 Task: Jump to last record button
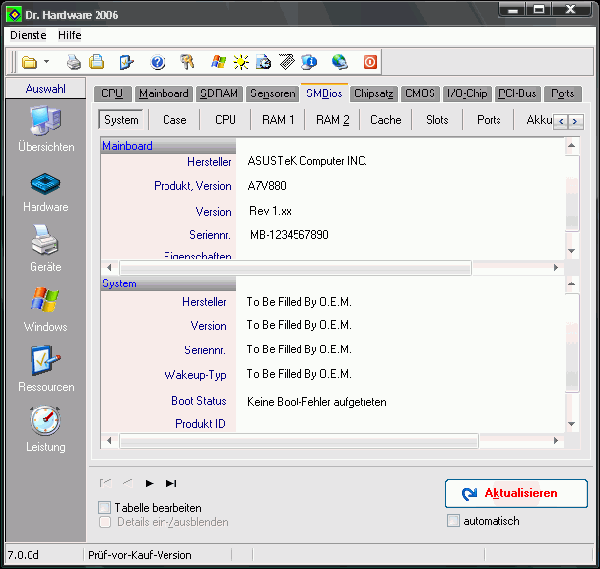point(171,484)
